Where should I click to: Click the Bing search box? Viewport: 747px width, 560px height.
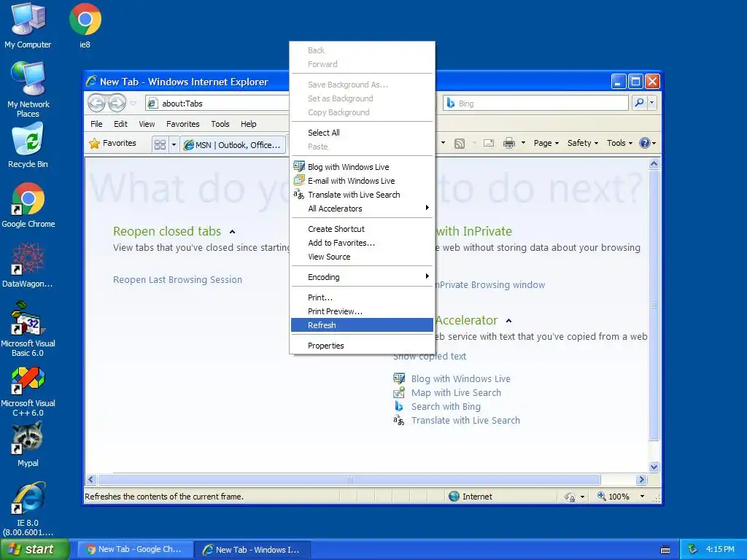point(536,103)
